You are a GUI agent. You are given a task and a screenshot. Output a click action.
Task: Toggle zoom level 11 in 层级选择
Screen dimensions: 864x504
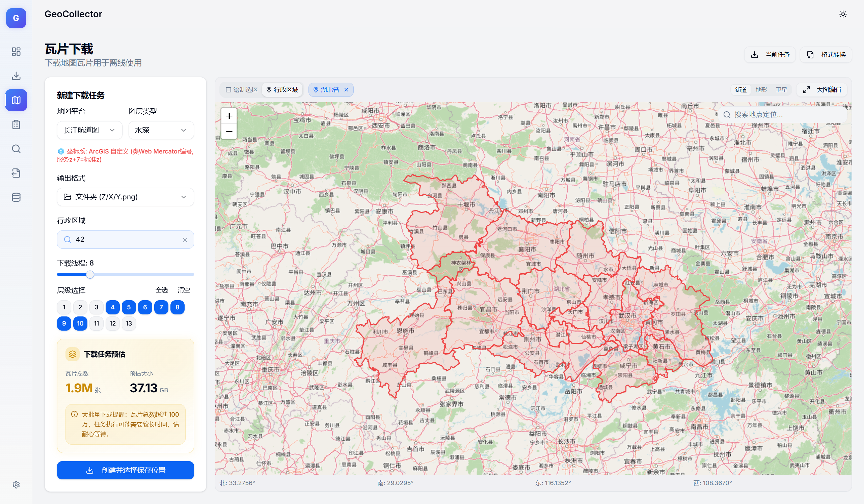[x=96, y=323]
